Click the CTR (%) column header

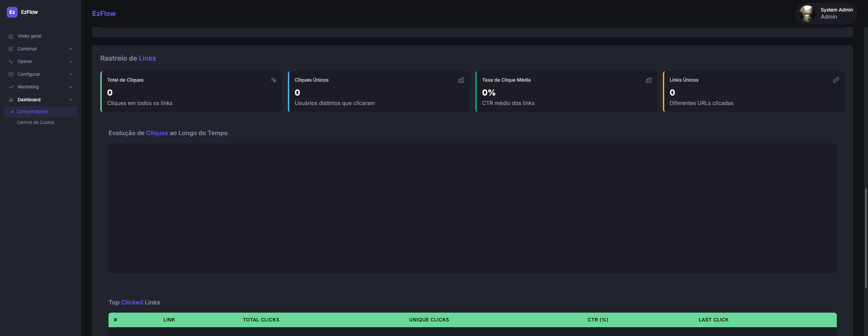598,320
